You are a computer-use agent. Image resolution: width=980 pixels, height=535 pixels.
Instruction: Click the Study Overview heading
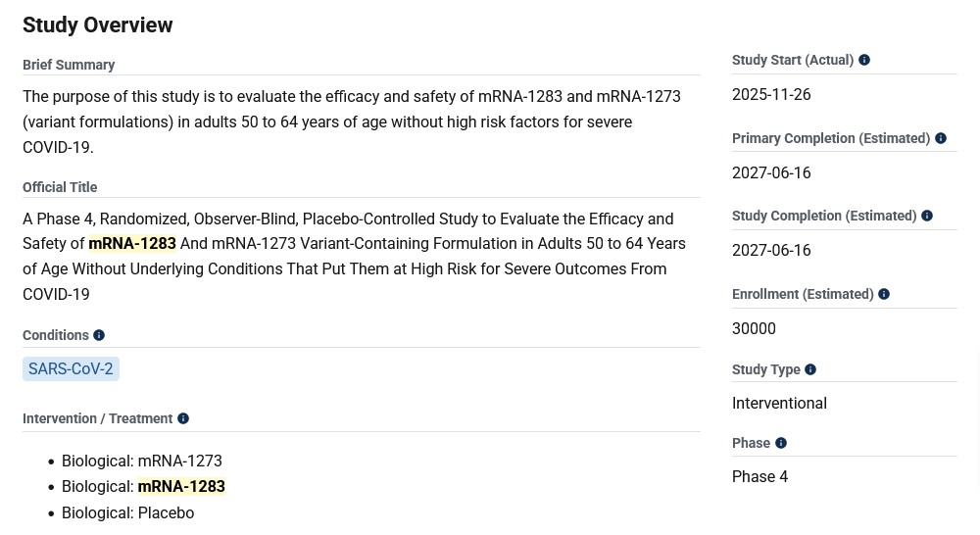coord(98,25)
